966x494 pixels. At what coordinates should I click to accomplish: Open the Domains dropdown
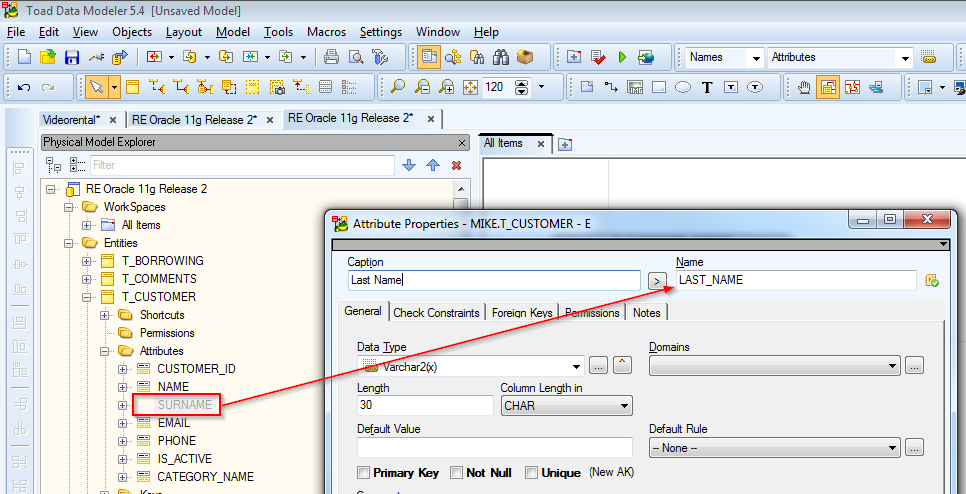tap(894, 366)
